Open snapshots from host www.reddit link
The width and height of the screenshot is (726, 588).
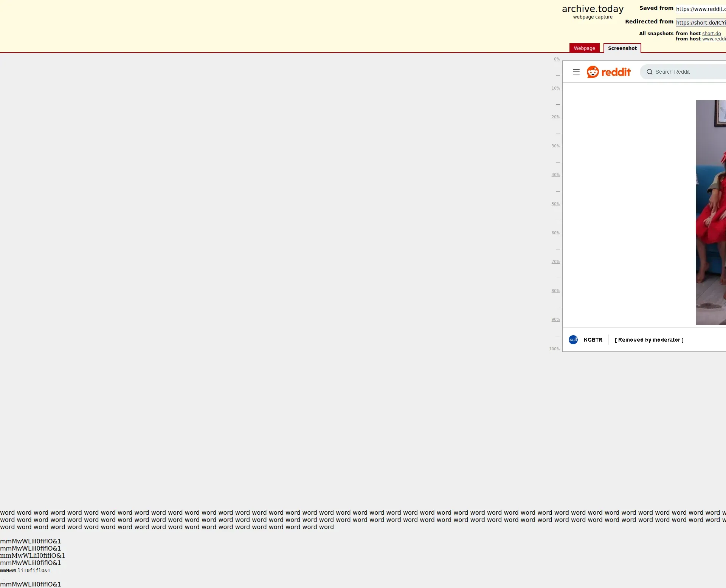(714, 39)
